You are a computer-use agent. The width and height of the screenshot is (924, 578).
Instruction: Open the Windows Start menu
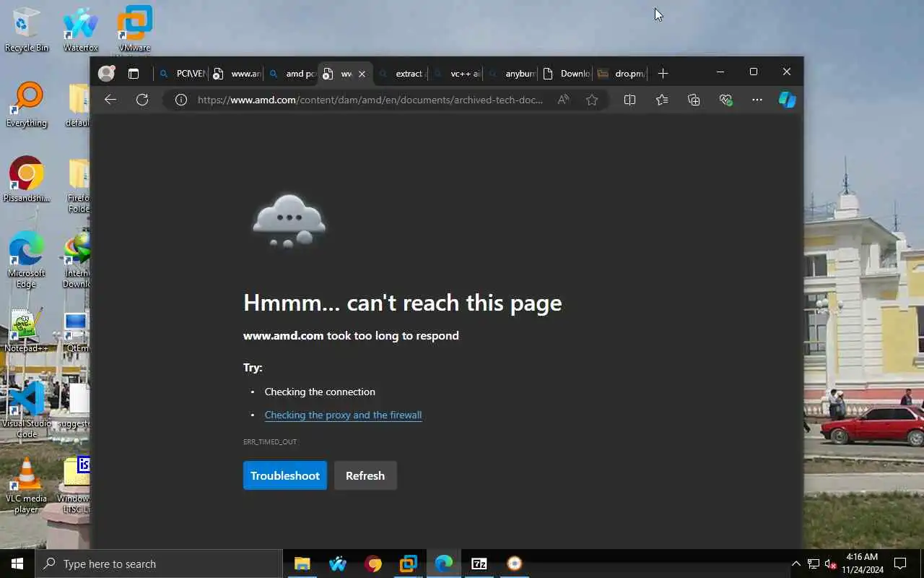17,564
